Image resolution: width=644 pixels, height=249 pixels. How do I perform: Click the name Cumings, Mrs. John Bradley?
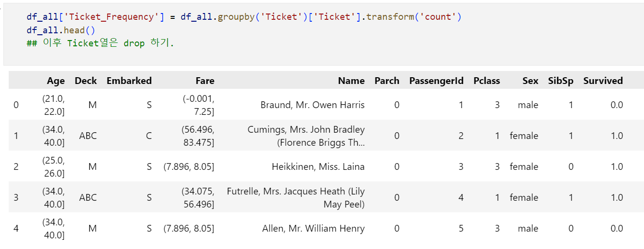[x=306, y=129]
